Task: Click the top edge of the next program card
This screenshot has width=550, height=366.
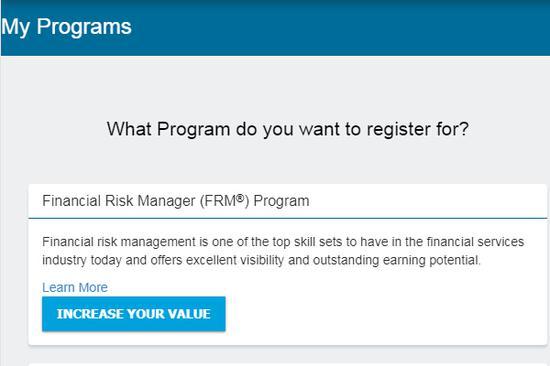Action: coord(288,365)
